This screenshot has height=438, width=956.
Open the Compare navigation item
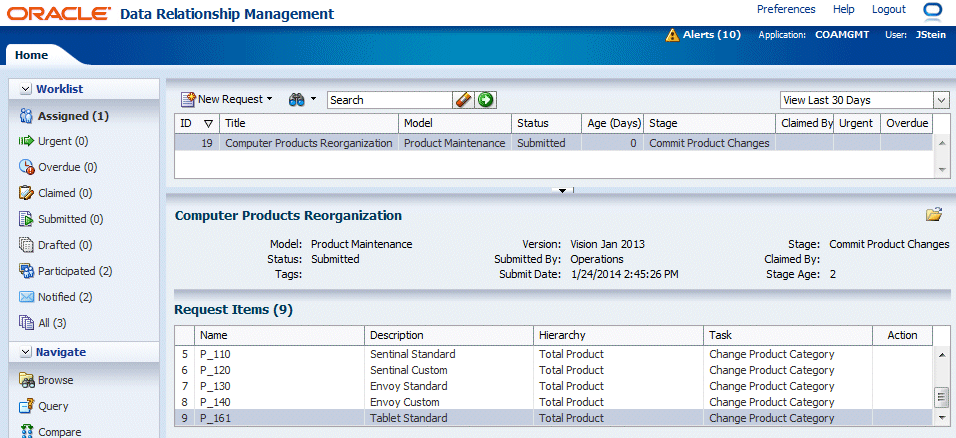(59, 432)
